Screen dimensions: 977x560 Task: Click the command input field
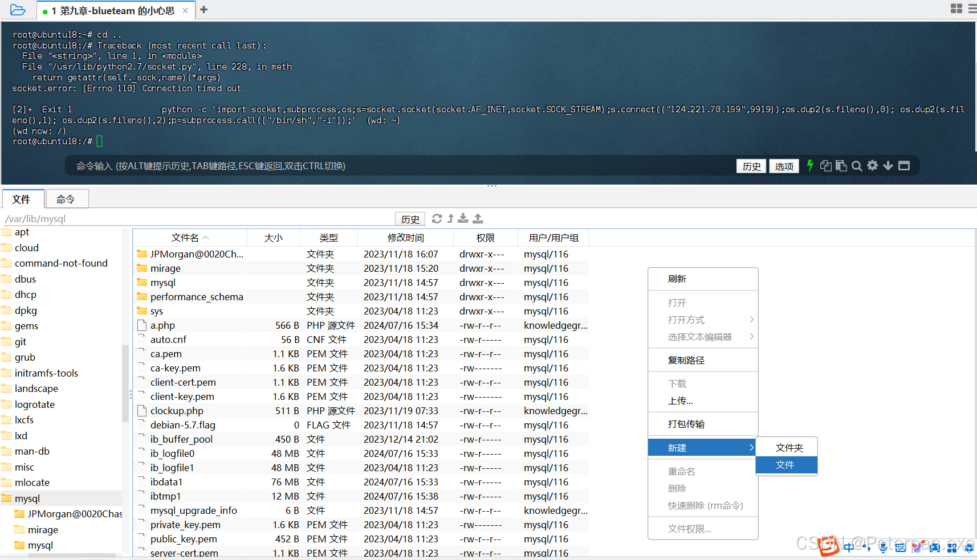tap(399, 166)
